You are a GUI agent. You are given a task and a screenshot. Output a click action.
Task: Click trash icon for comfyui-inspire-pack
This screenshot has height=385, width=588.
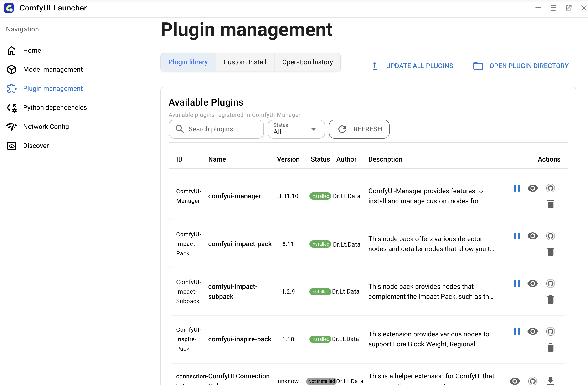pos(550,347)
